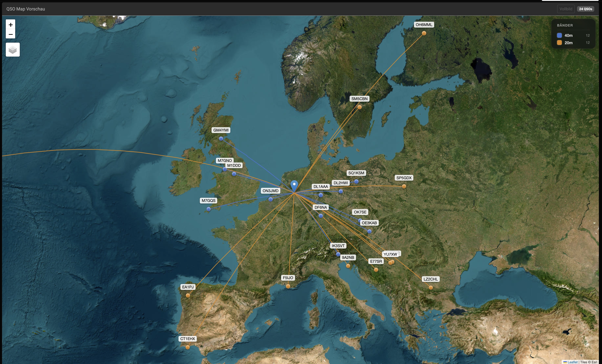The height and width of the screenshot is (364, 602).
Task: Click the M7GNO callsign label
Action: point(225,160)
